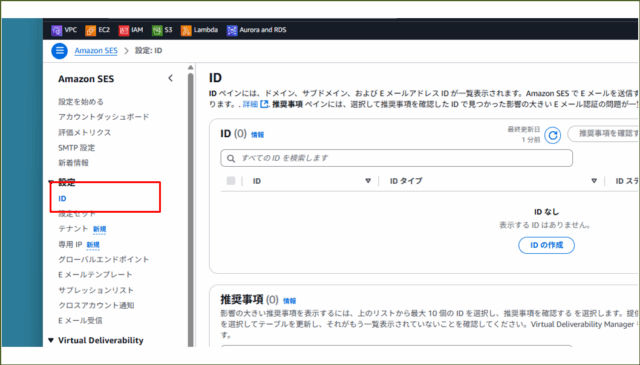
Task: Open アカウントダッシュボード in the sidebar
Action: [104, 117]
